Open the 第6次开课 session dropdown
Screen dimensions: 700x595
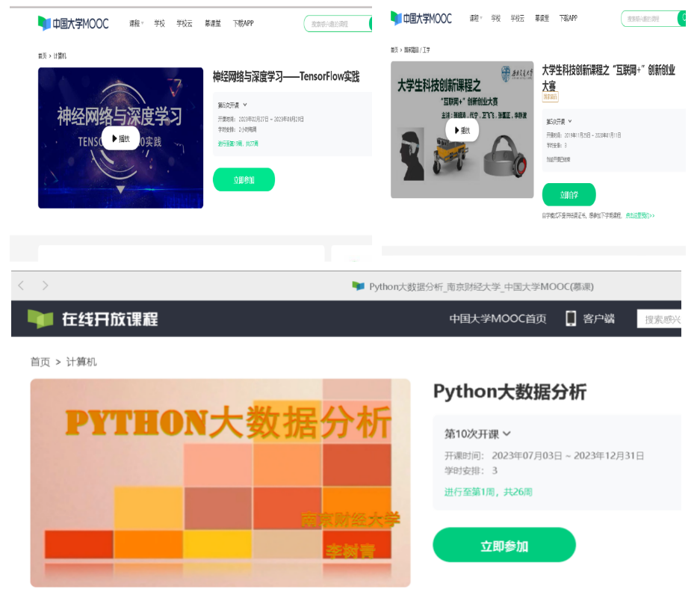point(232,105)
